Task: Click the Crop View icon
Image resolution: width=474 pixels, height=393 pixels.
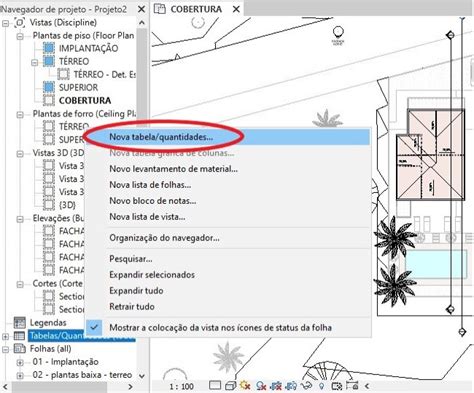Action: 276,386
